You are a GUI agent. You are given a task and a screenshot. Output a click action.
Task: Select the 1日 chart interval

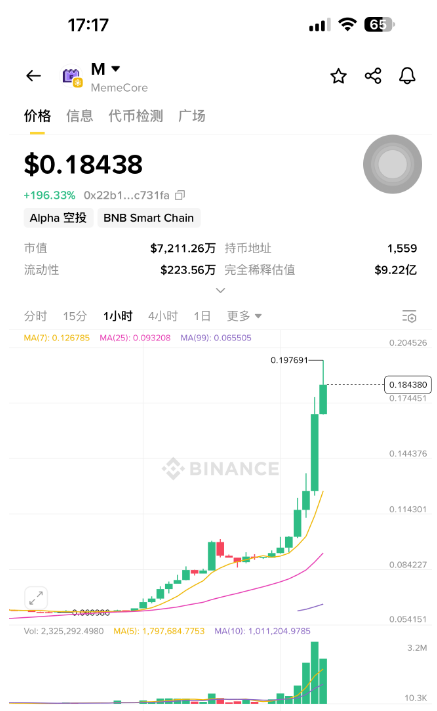pos(202,316)
